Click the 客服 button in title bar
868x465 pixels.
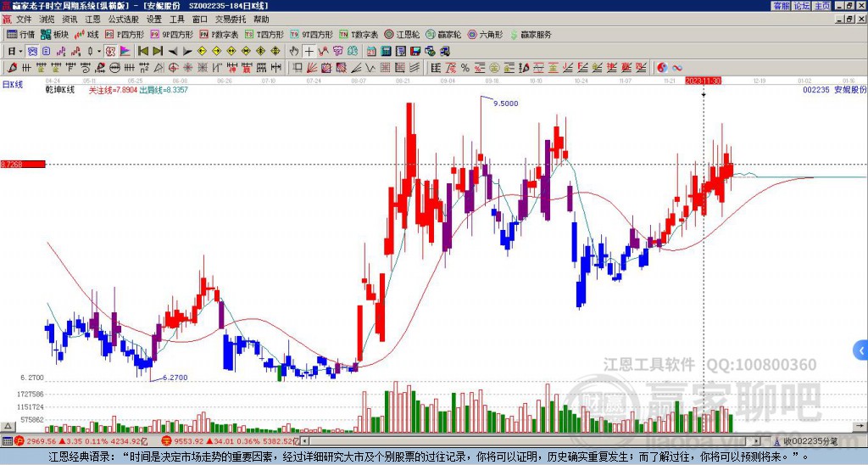point(782,6)
